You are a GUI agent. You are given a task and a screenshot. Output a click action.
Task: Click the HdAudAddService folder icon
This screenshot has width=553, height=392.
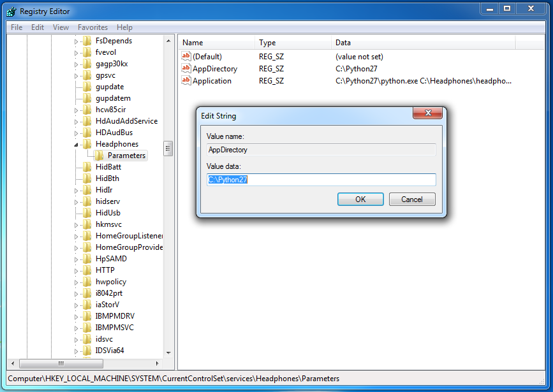87,121
